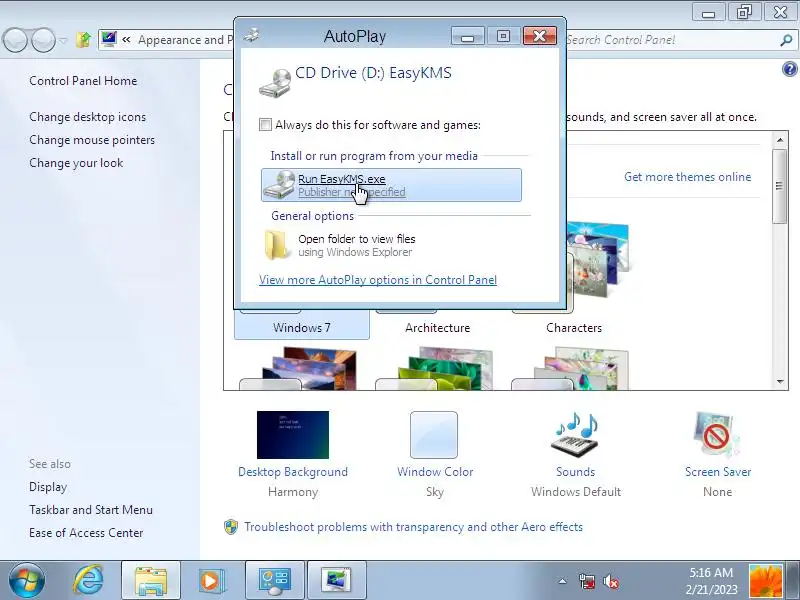Switch to Control Panel taskbar button
This screenshot has height=600, width=800.
pos(274,581)
